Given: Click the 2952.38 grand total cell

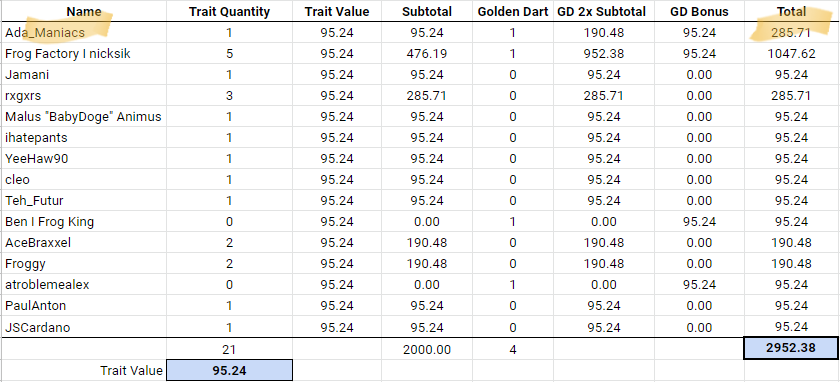Looking at the screenshot, I should (791, 348).
